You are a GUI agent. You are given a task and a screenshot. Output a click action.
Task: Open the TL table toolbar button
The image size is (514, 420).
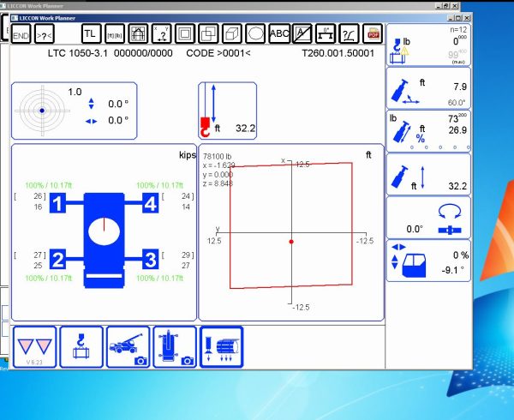tap(91, 33)
